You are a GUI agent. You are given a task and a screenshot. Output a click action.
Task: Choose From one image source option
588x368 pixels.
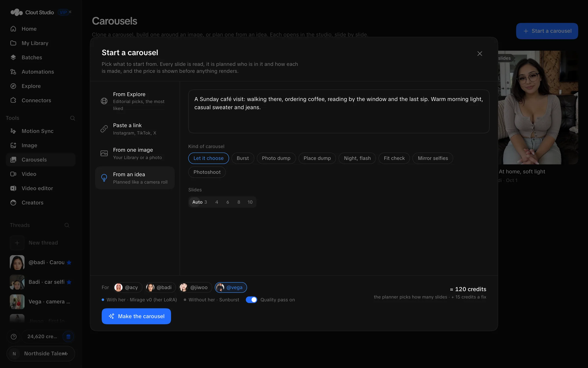pyautogui.click(x=135, y=153)
